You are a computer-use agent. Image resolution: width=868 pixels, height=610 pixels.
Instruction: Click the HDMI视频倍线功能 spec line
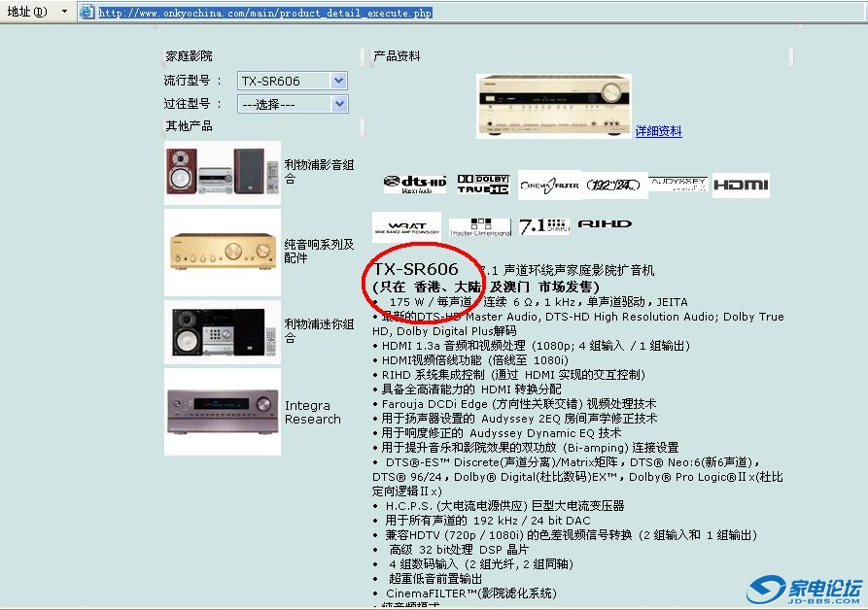point(471,360)
